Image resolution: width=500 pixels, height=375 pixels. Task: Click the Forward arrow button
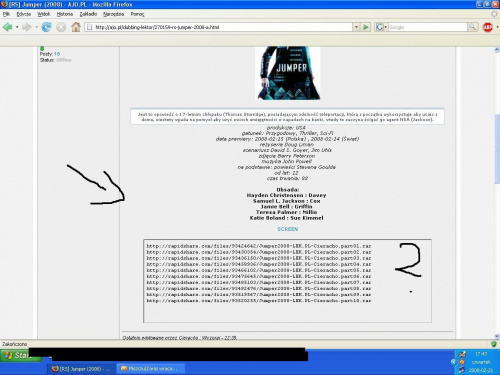[x=27, y=27]
